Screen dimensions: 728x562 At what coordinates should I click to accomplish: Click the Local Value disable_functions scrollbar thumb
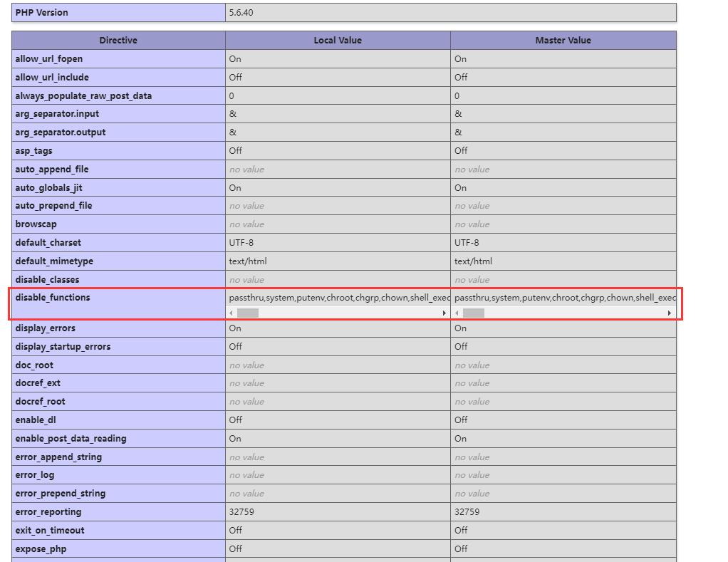(x=248, y=313)
